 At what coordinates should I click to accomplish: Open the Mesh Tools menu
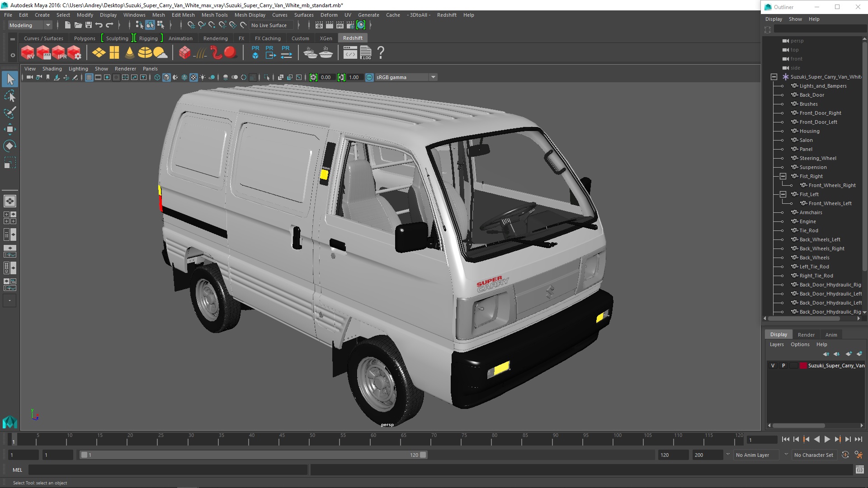click(x=214, y=15)
